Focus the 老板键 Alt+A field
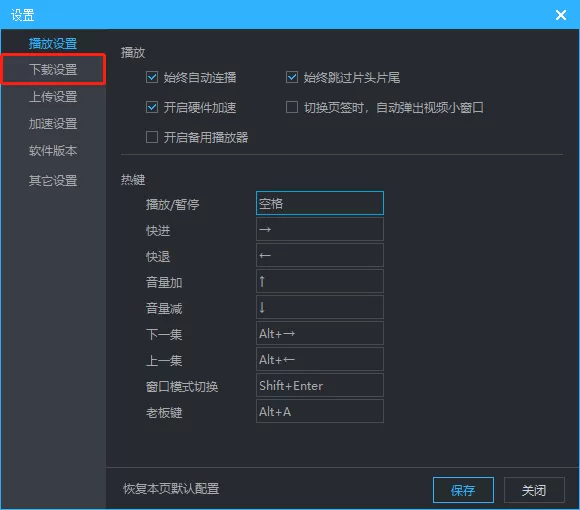Viewport: 580px width, 510px height. (x=320, y=411)
